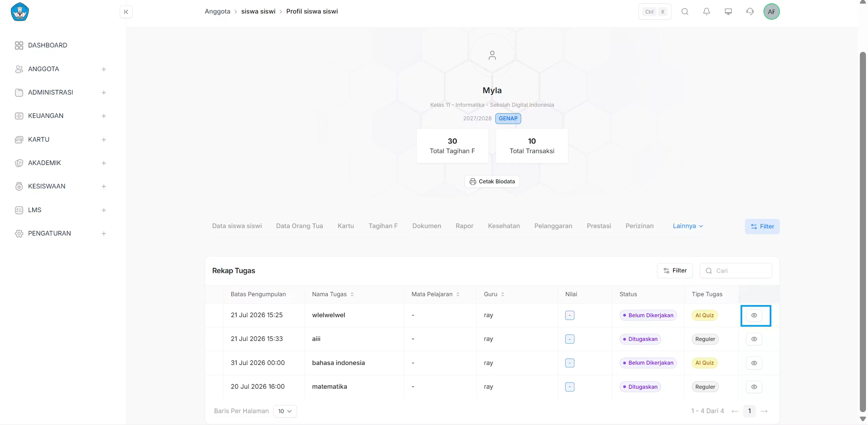Expand the Kartu menu plus

[x=104, y=139]
